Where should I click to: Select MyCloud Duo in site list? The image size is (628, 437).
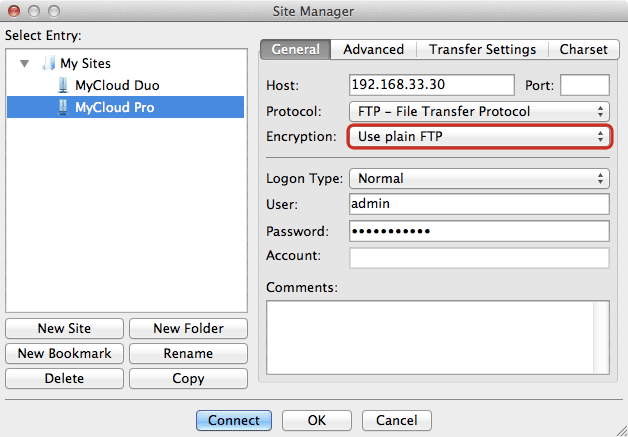[116, 85]
